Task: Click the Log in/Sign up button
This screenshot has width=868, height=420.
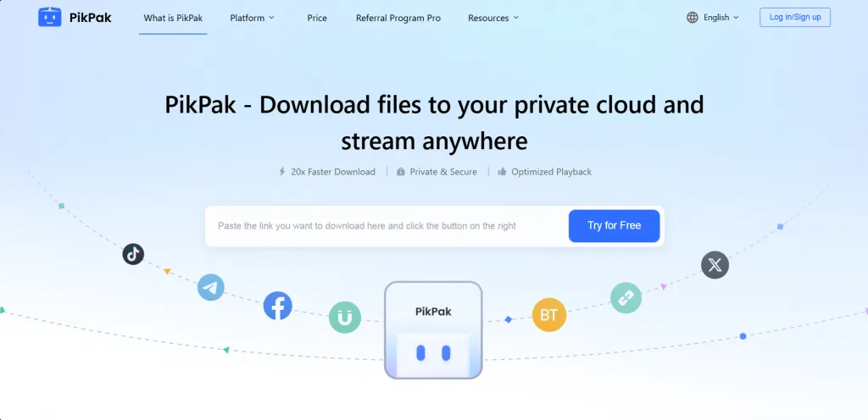Action: (795, 17)
